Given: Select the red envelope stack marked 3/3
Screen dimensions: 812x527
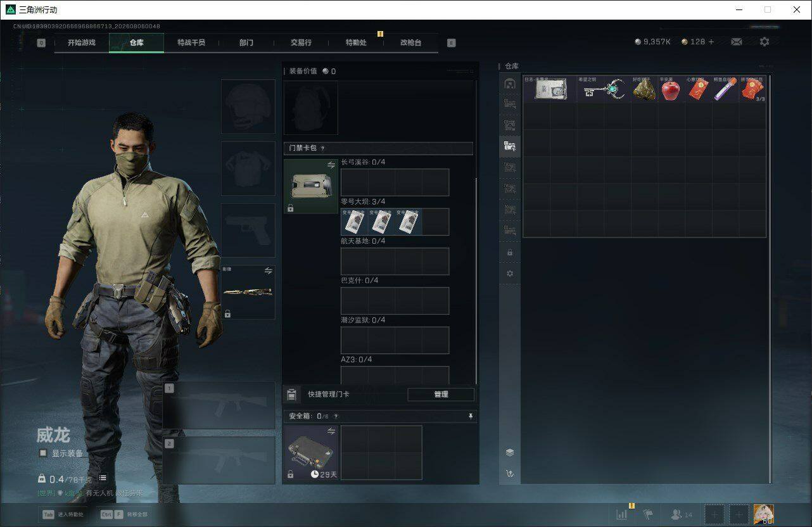Looking at the screenshot, I should (x=752, y=89).
